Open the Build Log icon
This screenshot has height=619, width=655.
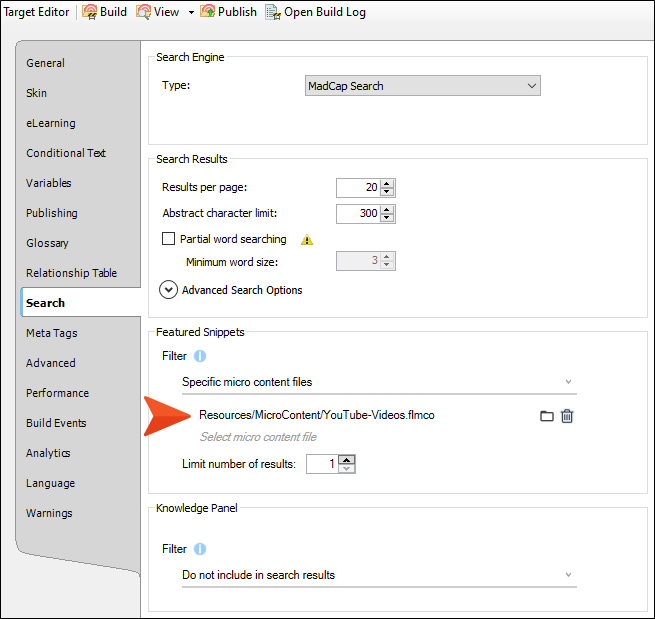tap(272, 12)
